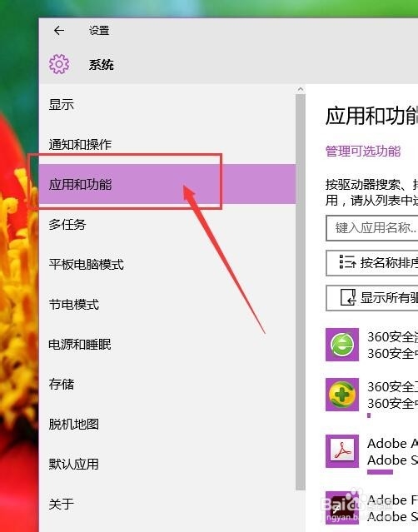Focus the 键入应用名称 search field

pyautogui.click(x=372, y=228)
